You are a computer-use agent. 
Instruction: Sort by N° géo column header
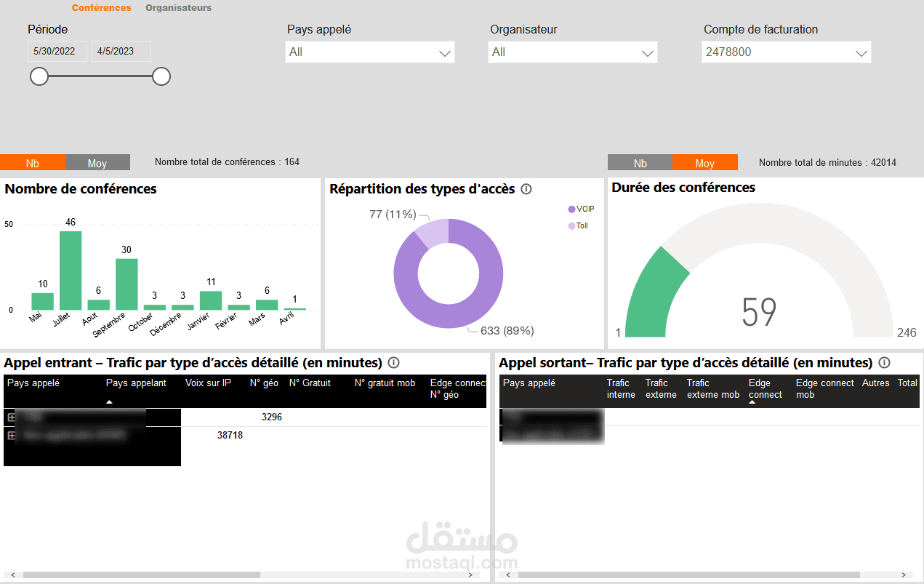point(265,383)
